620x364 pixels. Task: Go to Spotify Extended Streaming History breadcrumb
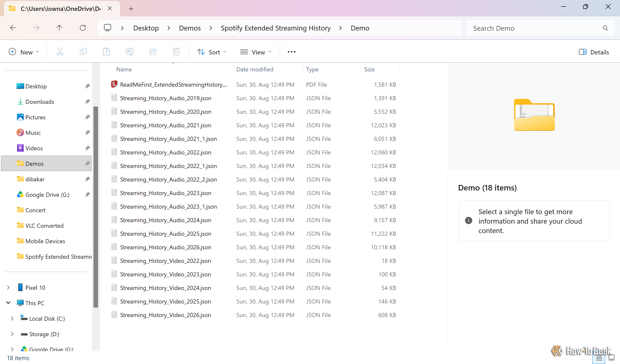coord(276,28)
